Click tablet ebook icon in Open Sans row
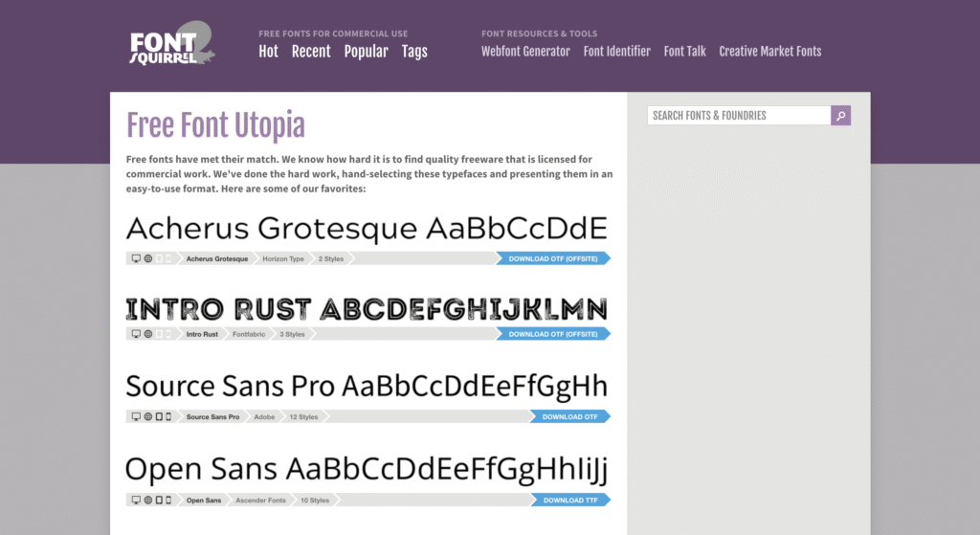Image resolution: width=980 pixels, height=535 pixels. [x=159, y=500]
